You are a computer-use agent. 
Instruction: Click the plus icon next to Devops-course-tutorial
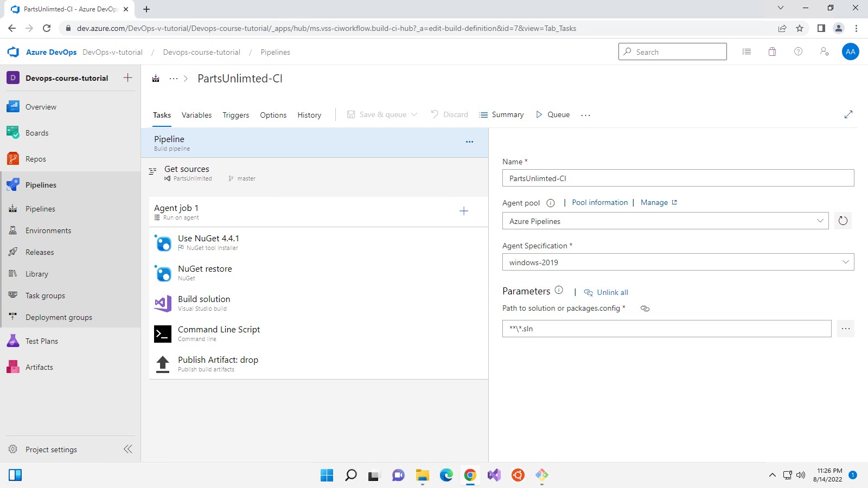[x=128, y=78]
